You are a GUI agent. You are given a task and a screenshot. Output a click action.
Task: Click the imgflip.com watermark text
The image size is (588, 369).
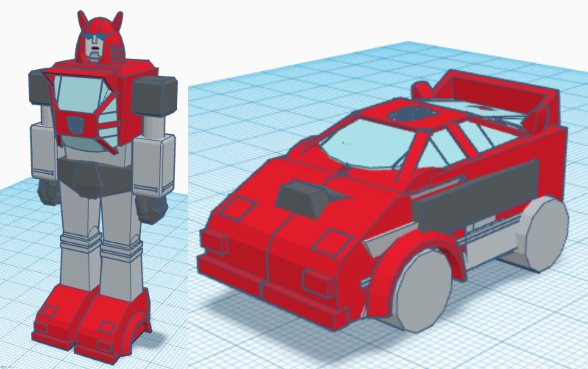[x=10, y=366]
